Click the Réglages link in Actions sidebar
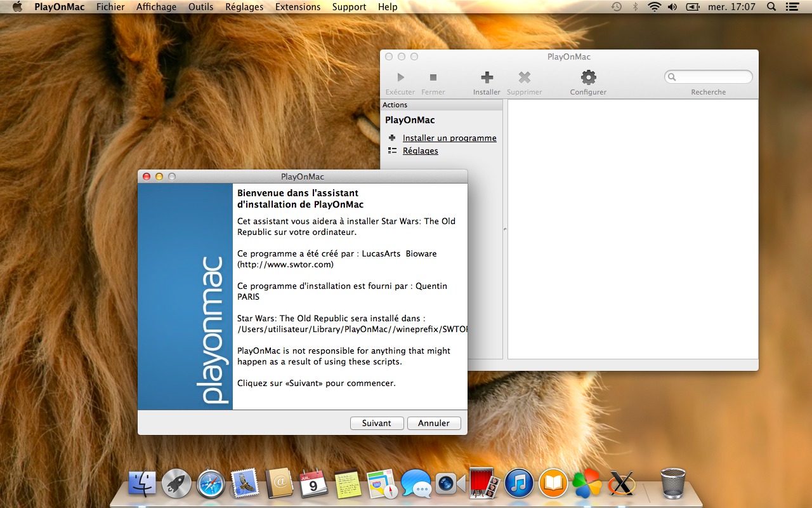Viewport: 812px width, 508px height. coord(421,150)
